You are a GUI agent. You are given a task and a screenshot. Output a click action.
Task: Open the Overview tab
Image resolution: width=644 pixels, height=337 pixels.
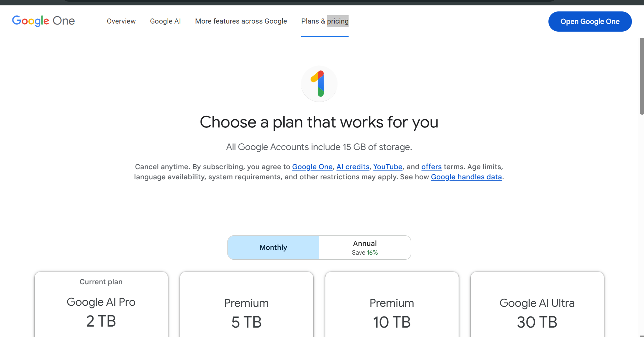121,21
